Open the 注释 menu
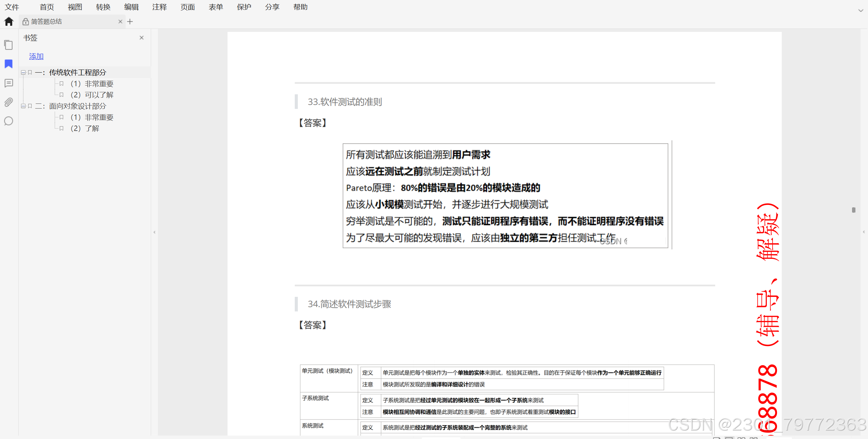 [159, 7]
